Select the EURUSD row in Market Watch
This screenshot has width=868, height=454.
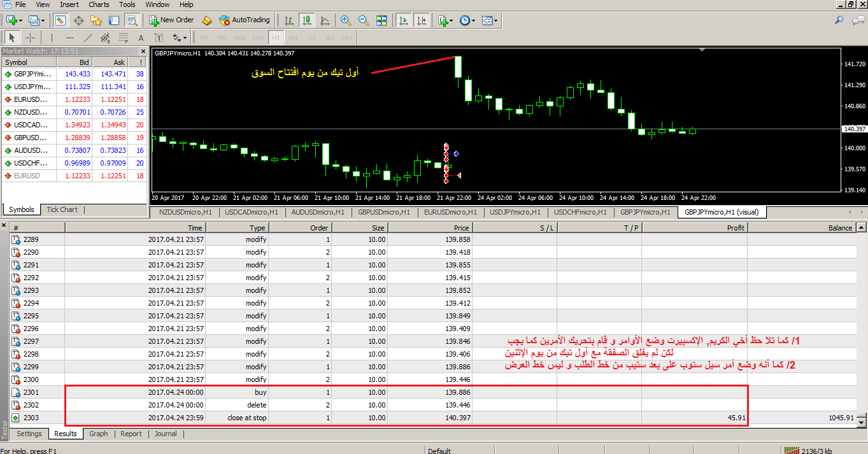(75, 176)
